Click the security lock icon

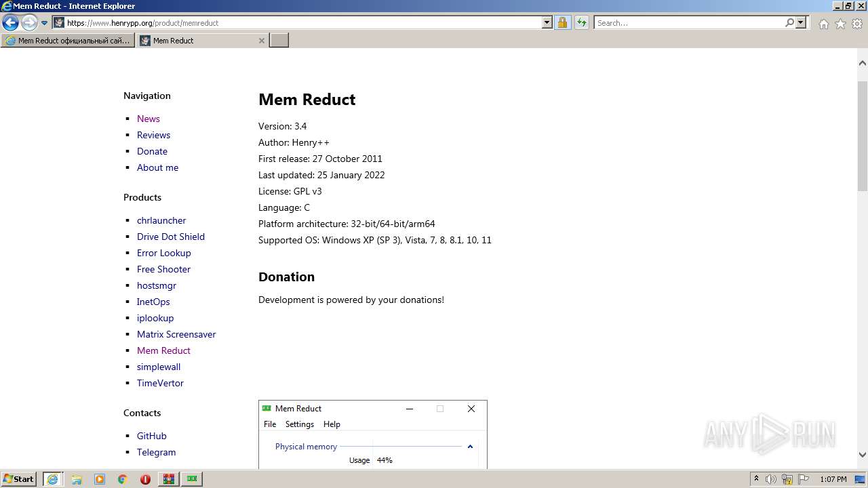point(562,23)
